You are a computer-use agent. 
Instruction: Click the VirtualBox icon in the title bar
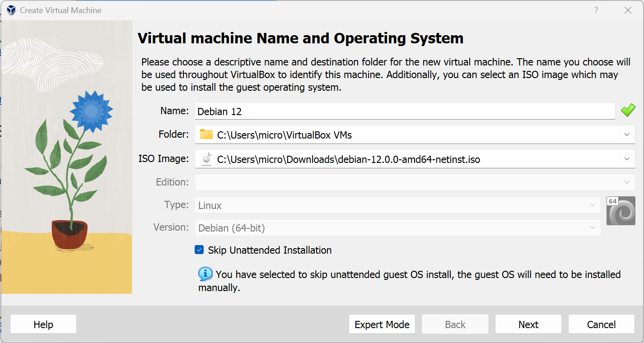11,10
